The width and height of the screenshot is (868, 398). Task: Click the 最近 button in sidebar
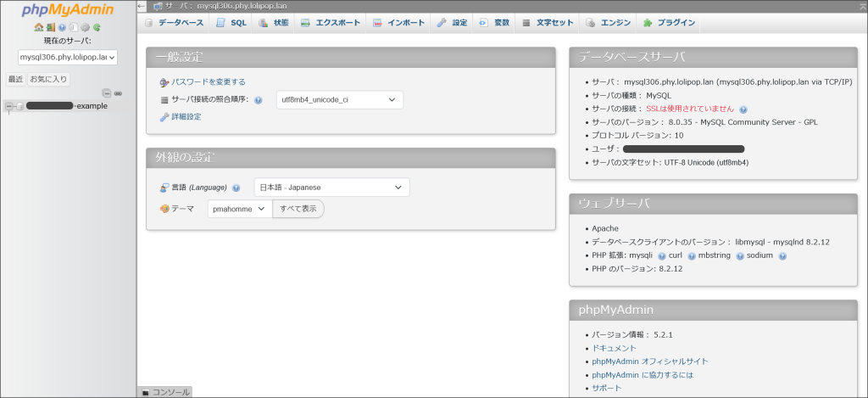tap(15, 79)
